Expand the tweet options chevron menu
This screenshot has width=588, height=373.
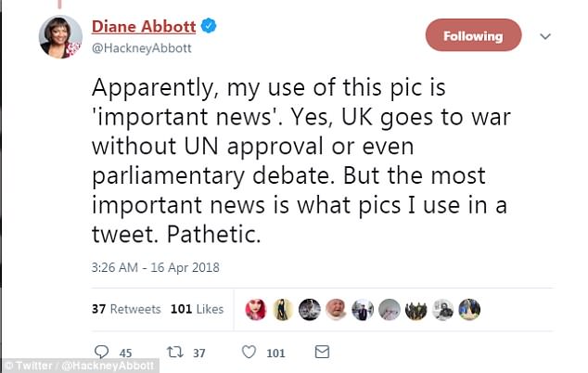click(545, 36)
